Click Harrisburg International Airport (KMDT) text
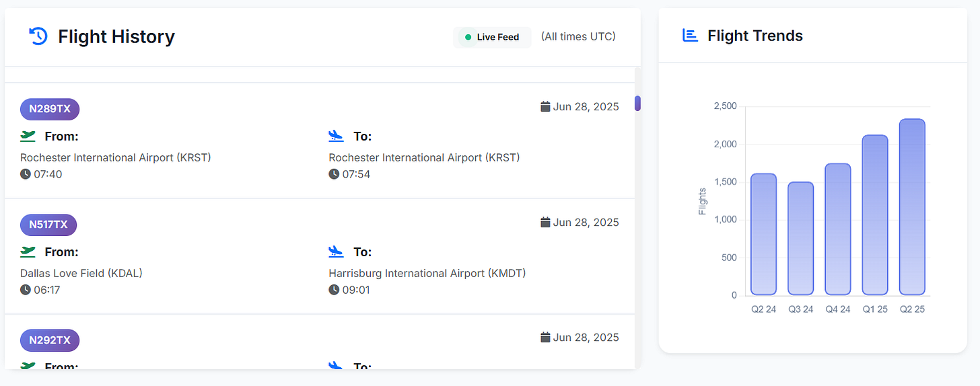The width and height of the screenshot is (980, 386). (x=427, y=273)
